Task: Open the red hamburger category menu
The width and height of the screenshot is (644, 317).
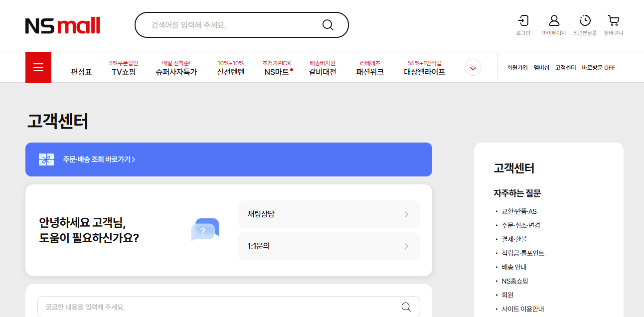Action: click(38, 67)
